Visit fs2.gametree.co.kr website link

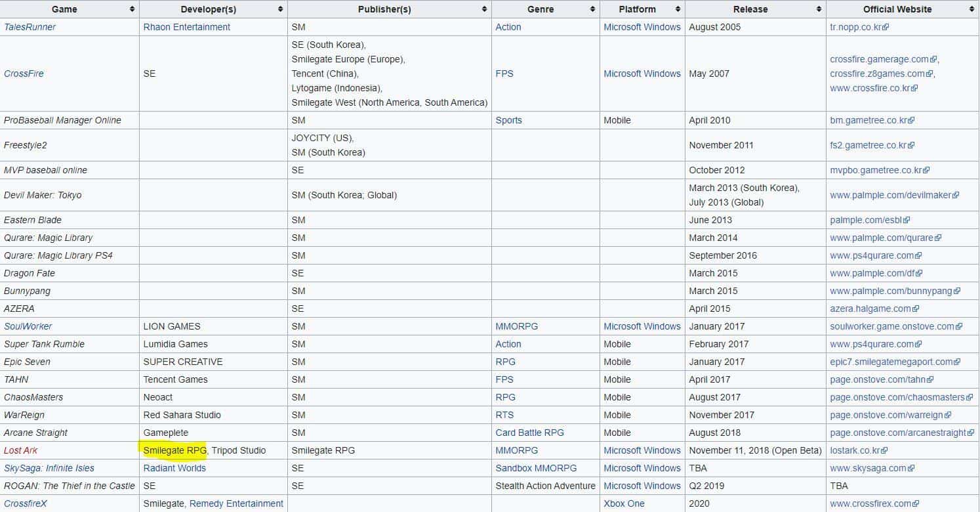click(872, 145)
